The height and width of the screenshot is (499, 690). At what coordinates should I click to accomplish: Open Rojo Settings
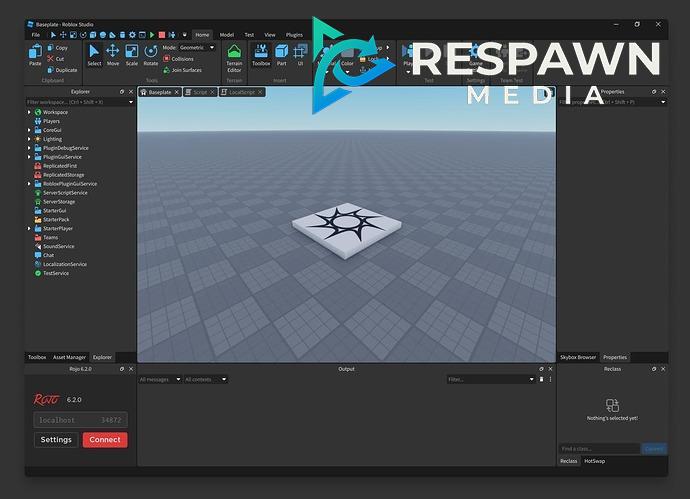pyautogui.click(x=56, y=440)
